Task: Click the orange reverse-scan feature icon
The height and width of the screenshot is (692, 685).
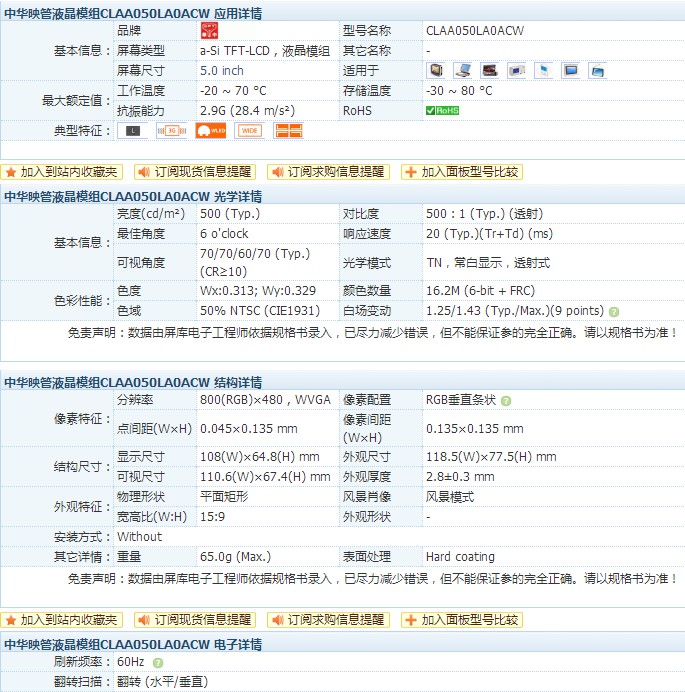Action: (x=288, y=131)
